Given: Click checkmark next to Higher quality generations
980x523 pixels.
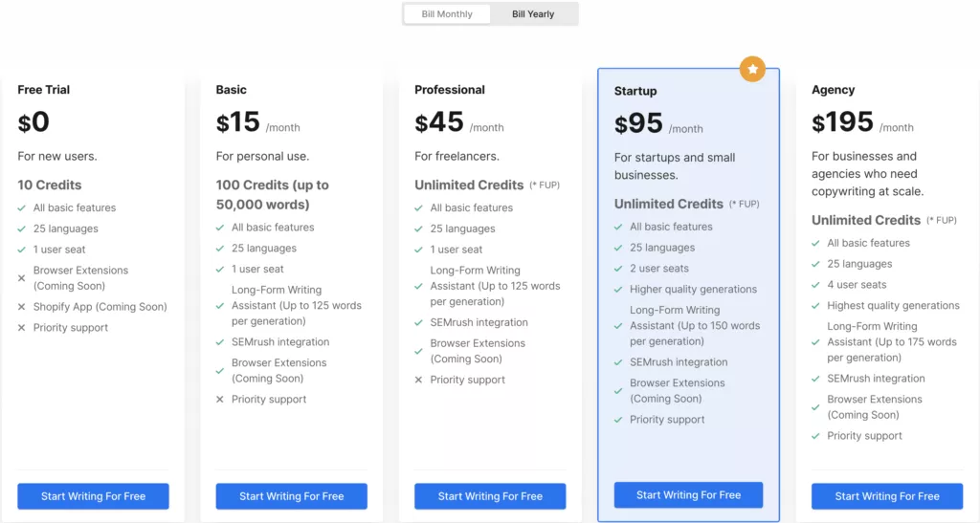Looking at the screenshot, I should (x=618, y=290).
